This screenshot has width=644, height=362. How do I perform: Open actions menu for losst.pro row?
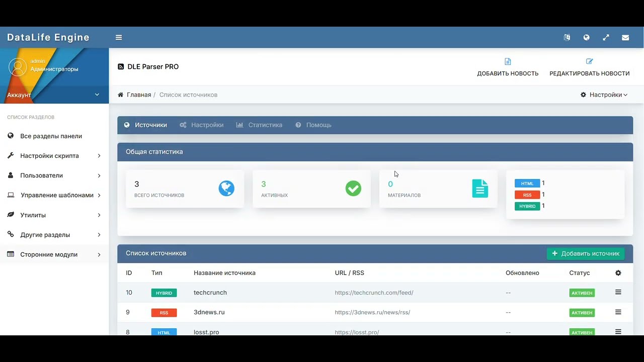click(618, 332)
